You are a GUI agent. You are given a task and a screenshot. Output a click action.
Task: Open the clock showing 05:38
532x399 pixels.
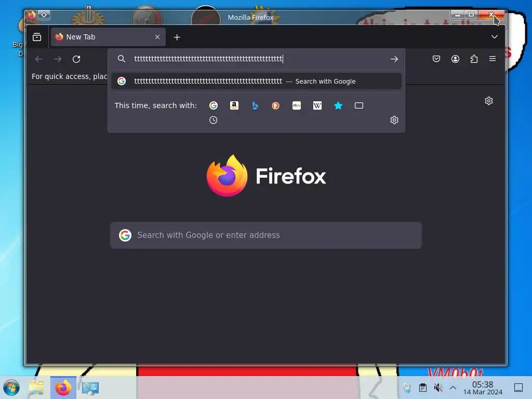pos(483,388)
